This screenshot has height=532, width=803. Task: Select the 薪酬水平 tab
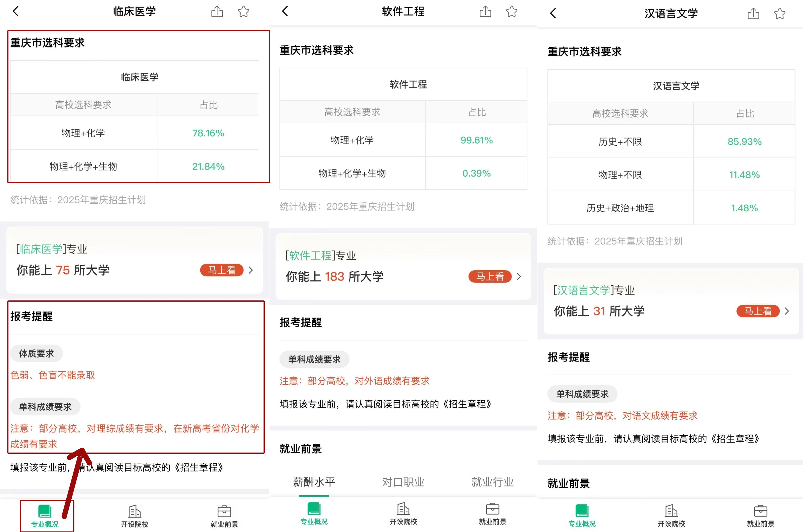[314, 482]
